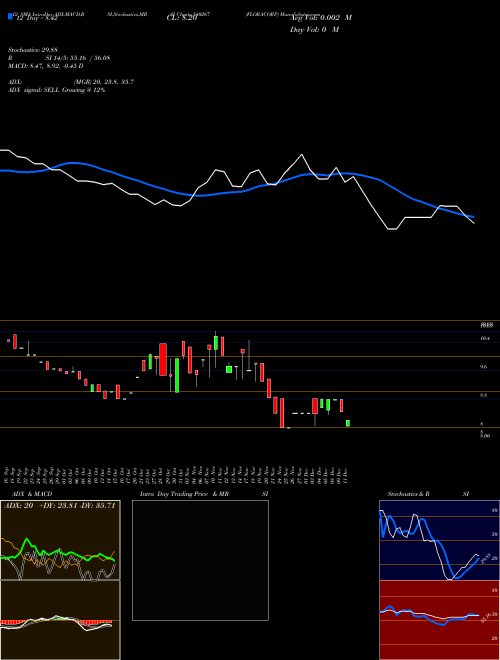Click the MACD histogram panel
500x660 pixels.
60,620
